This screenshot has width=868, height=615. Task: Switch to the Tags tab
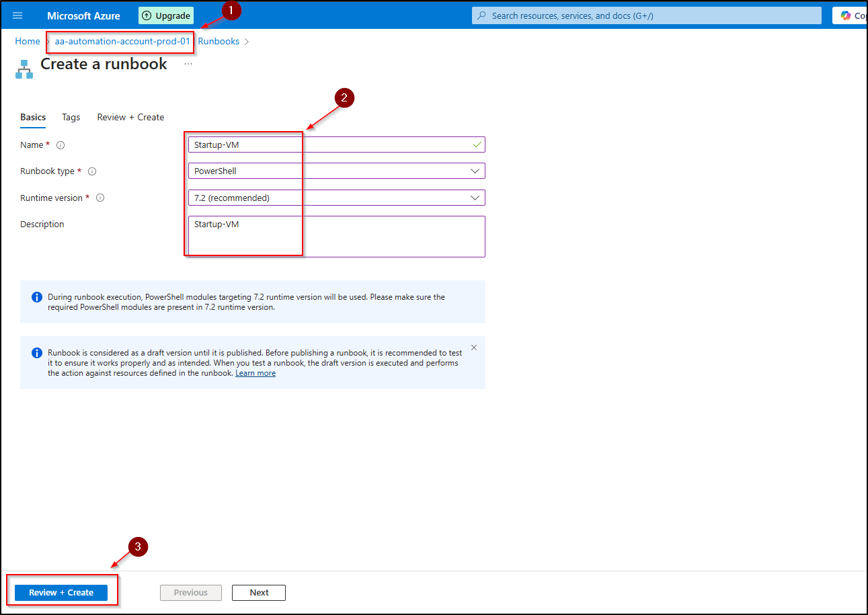[x=71, y=117]
